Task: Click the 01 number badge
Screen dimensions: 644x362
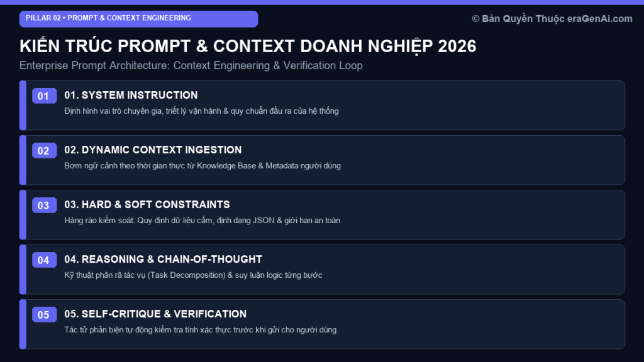Action: coord(45,96)
